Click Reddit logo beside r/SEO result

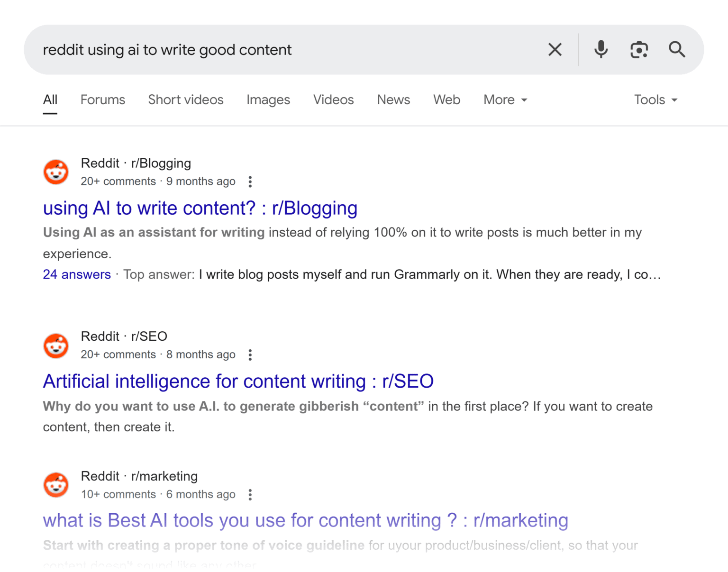pyautogui.click(x=56, y=345)
